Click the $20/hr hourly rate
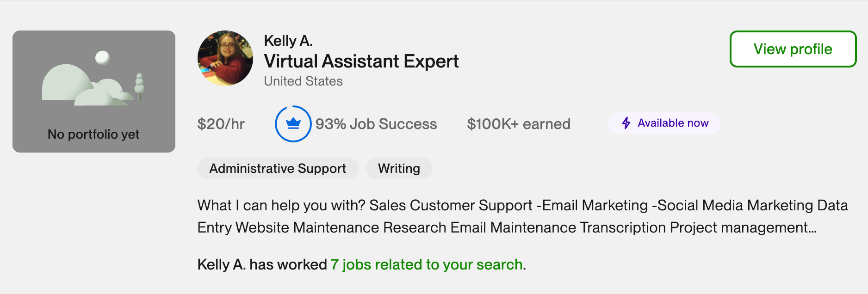This screenshot has height=294, width=868. pos(221,124)
